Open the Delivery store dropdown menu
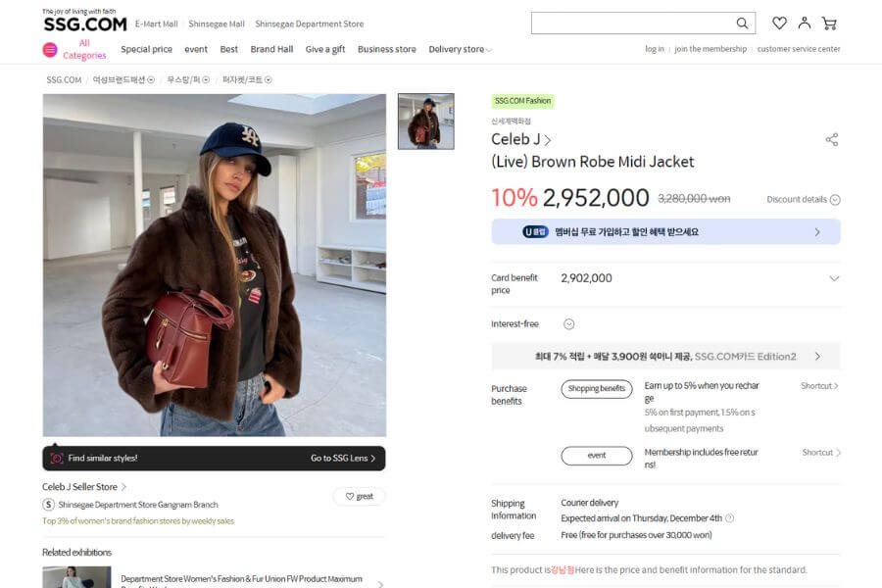Image resolution: width=882 pixels, height=588 pixels. point(460,50)
